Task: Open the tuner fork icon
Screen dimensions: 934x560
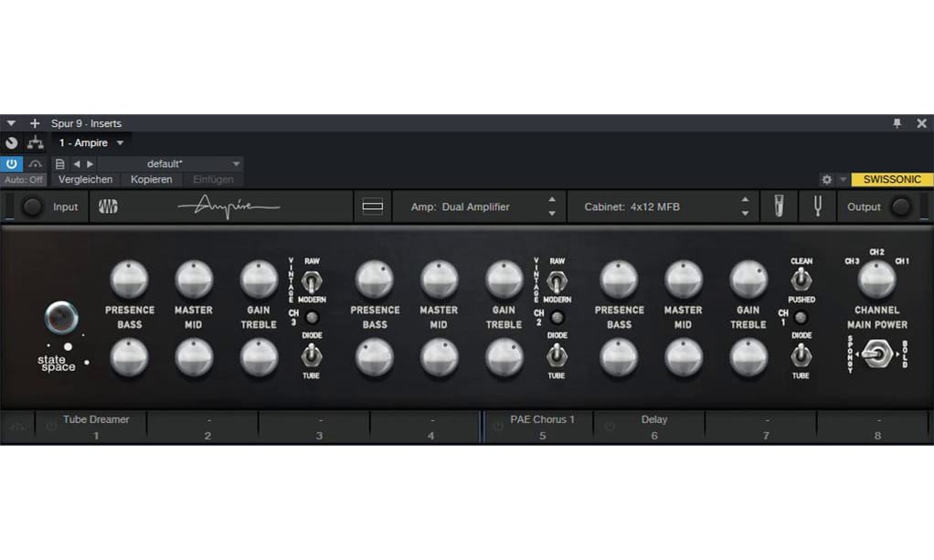Action: 817,206
